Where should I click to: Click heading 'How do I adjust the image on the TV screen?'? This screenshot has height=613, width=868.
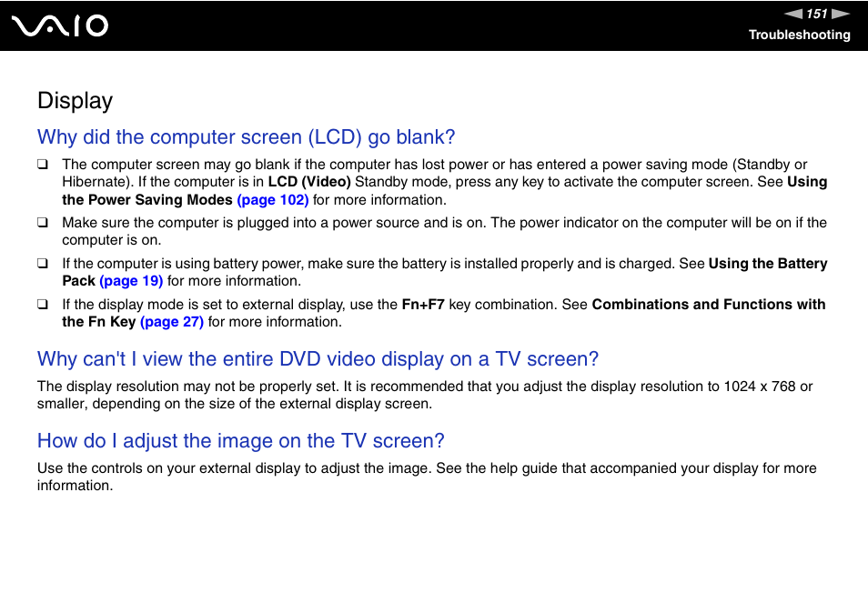241,441
